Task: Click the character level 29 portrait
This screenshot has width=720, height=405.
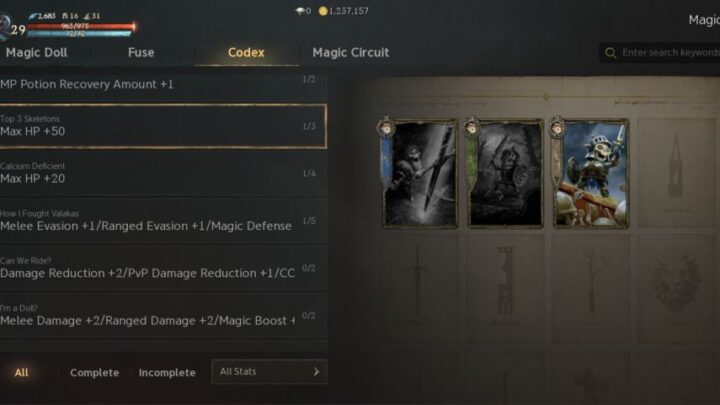Action: tap(11, 27)
